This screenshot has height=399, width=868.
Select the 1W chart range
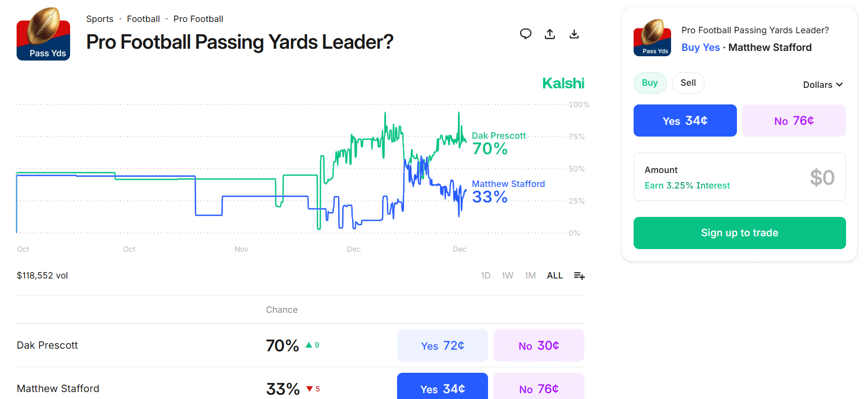pos(507,276)
